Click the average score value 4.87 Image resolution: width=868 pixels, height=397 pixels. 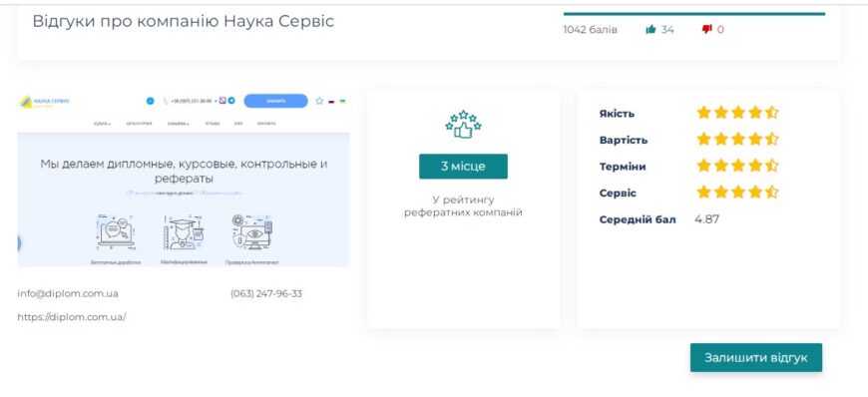[707, 219]
